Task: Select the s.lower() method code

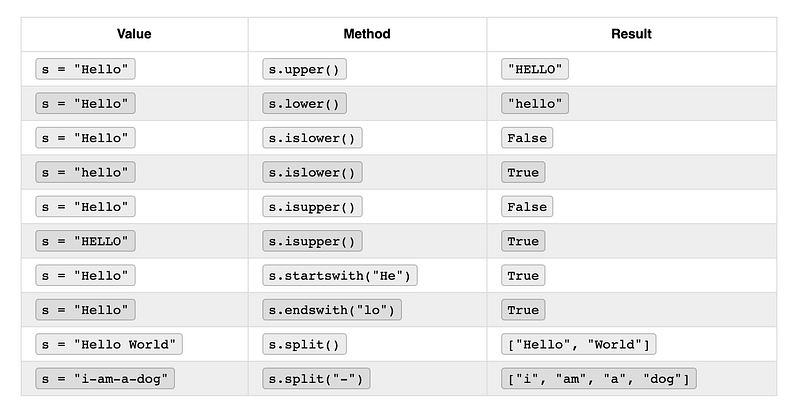Action: (x=304, y=104)
